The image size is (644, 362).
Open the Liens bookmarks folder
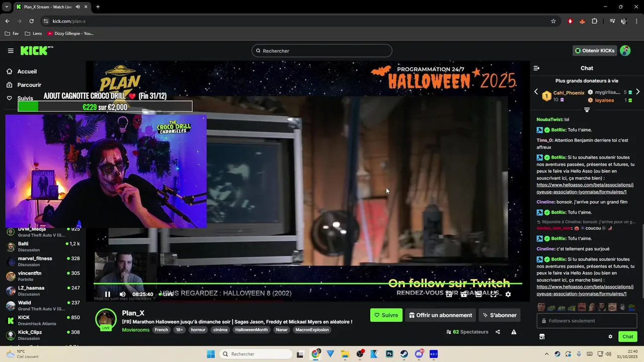click(34, 34)
